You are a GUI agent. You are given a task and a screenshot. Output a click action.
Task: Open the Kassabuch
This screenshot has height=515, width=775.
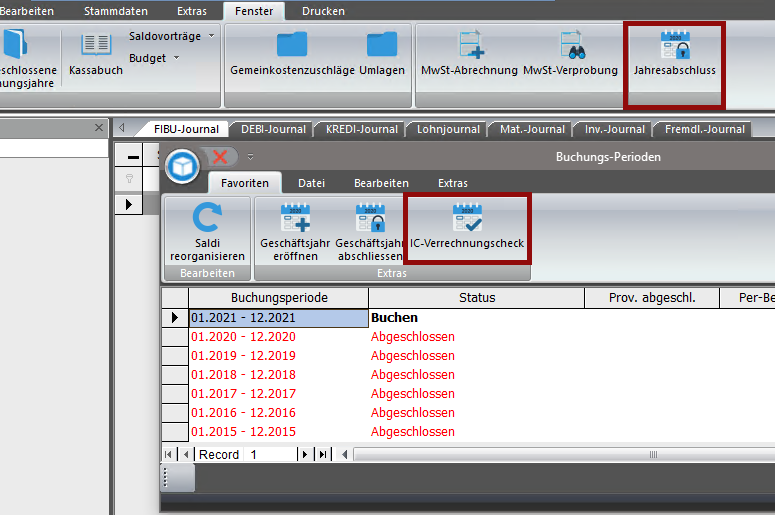click(96, 55)
